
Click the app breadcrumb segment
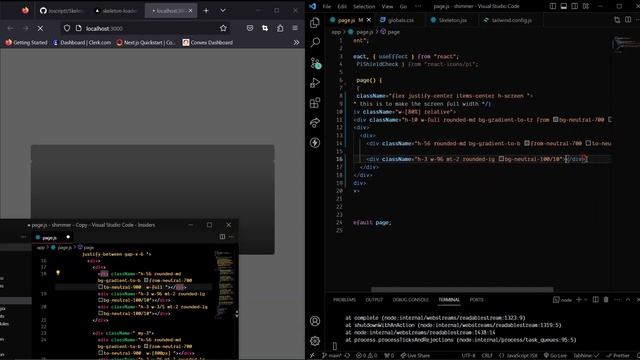(336, 32)
